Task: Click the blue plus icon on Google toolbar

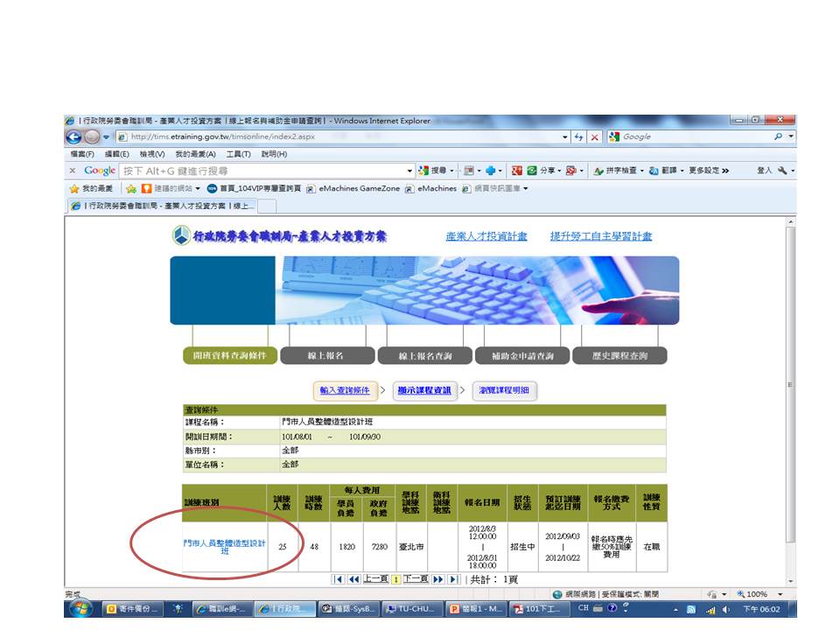Action: coord(490,171)
